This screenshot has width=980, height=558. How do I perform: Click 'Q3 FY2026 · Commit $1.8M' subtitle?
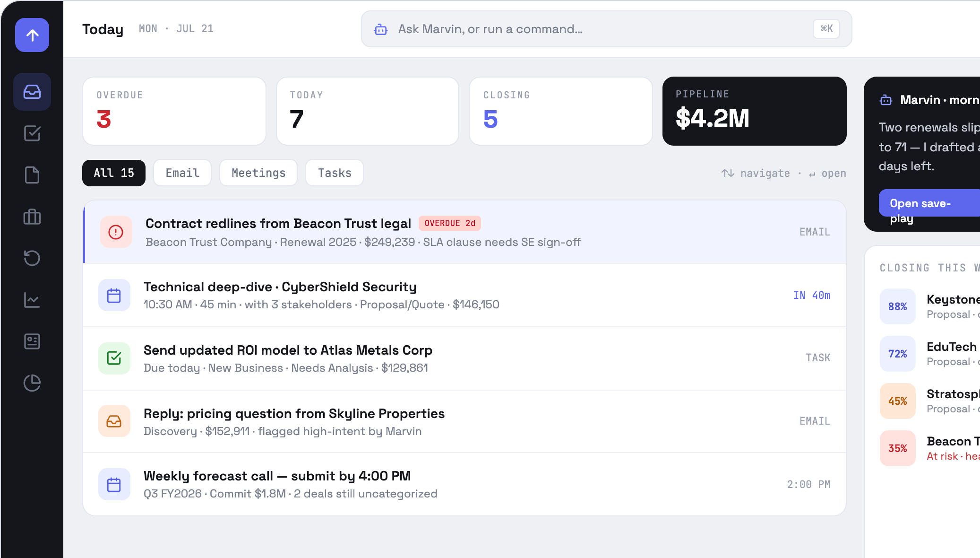point(215,494)
